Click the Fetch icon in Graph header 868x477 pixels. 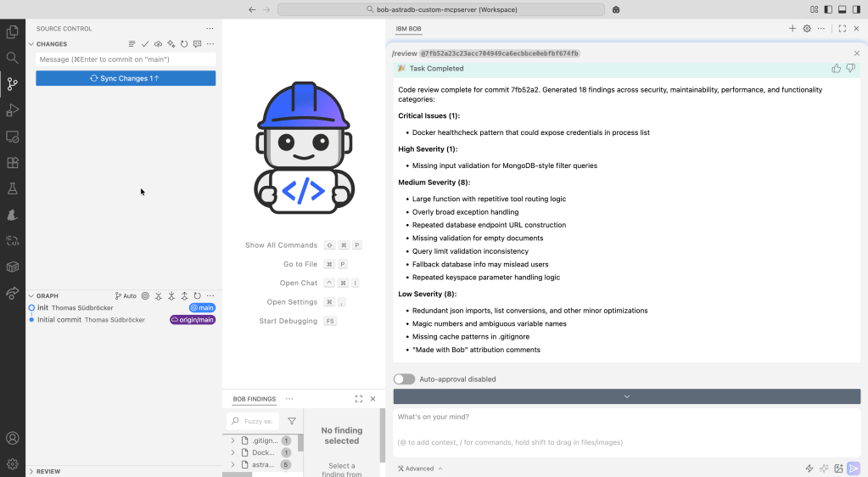(x=159, y=296)
